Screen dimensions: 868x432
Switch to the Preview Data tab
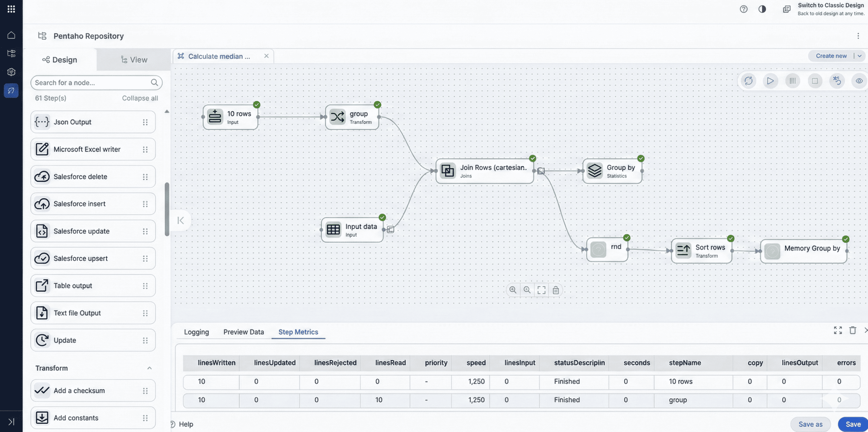[x=243, y=332]
